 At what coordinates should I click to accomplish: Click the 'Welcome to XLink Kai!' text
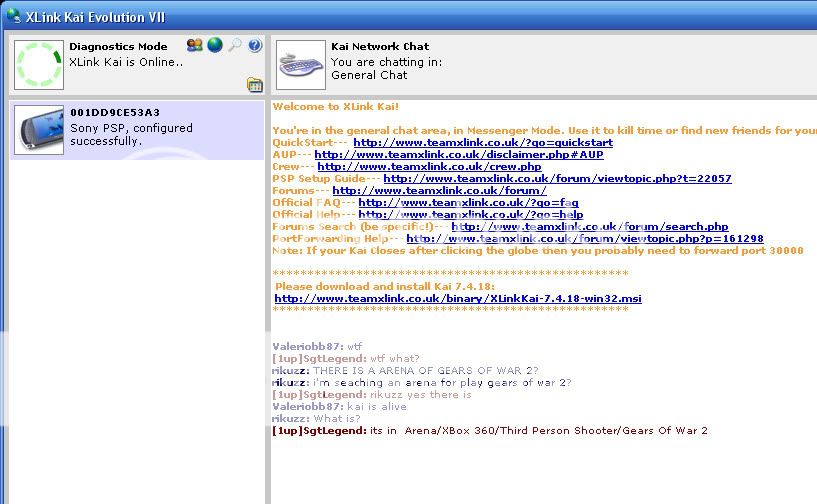(336, 106)
